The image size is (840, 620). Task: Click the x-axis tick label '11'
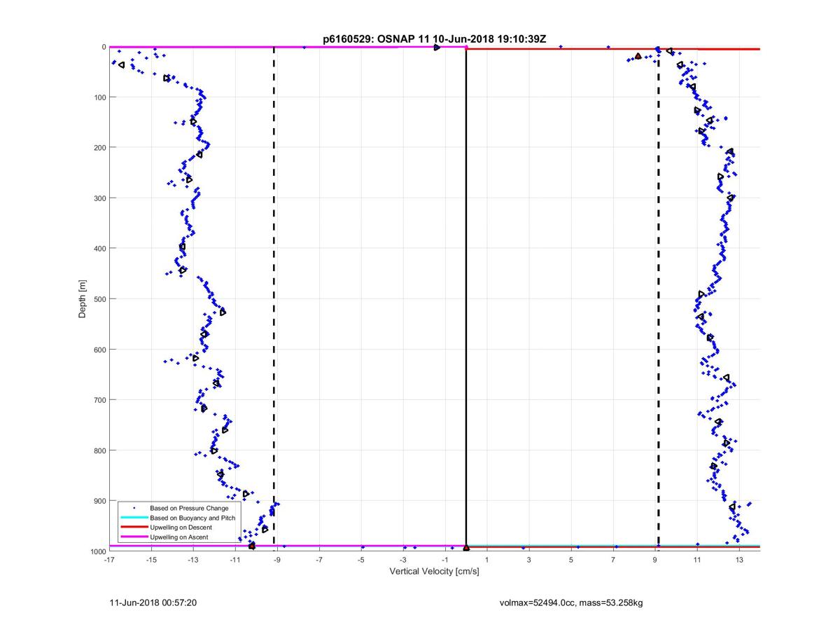tap(697, 560)
